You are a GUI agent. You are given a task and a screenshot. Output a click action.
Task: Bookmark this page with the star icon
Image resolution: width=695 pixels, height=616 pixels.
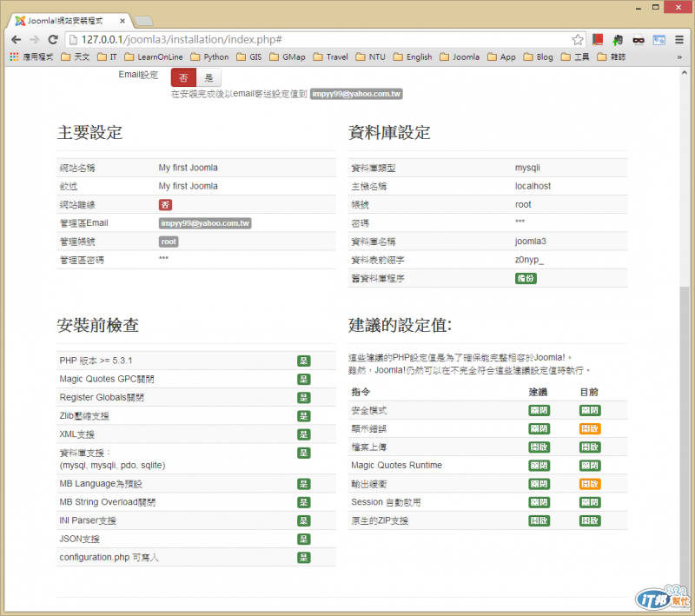pyautogui.click(x=578, y=40)
